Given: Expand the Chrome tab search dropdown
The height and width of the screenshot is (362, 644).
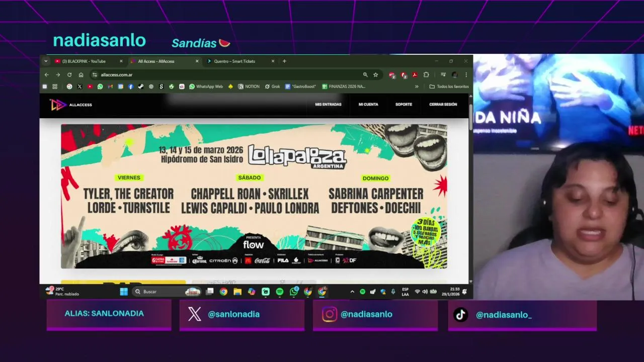Looking at the screenshot, I should [x=46, y=61].
